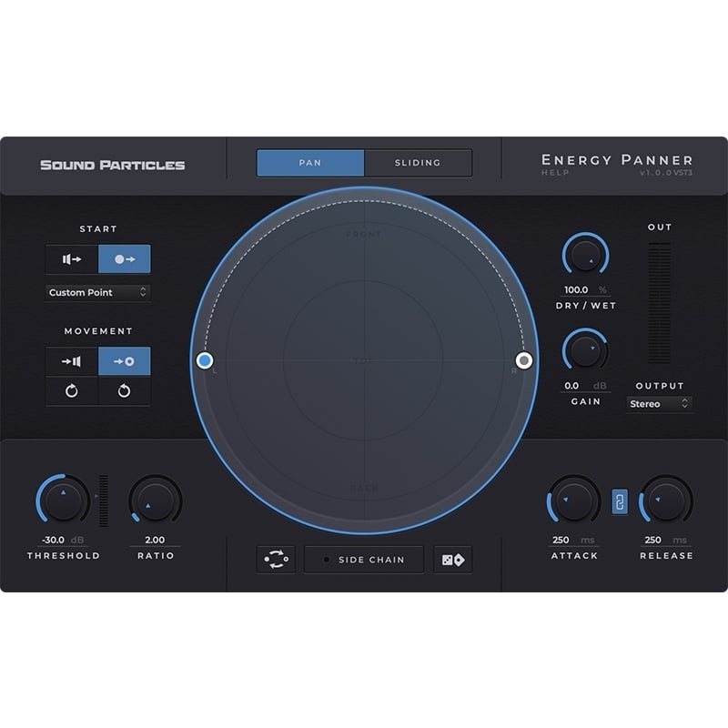Select the start-from-speaker icon under Start
This screenshot has height=728, width=728.
[72, 259]
